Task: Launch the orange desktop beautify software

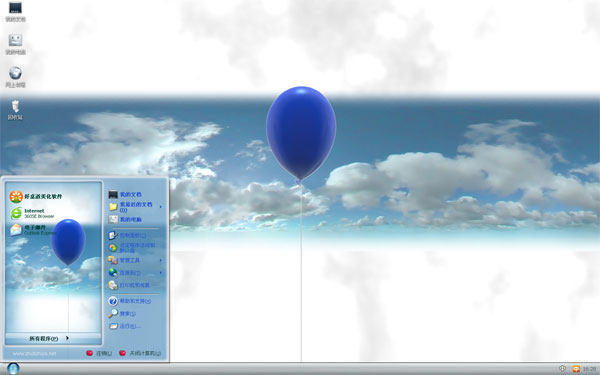Action: pos(36,196)
